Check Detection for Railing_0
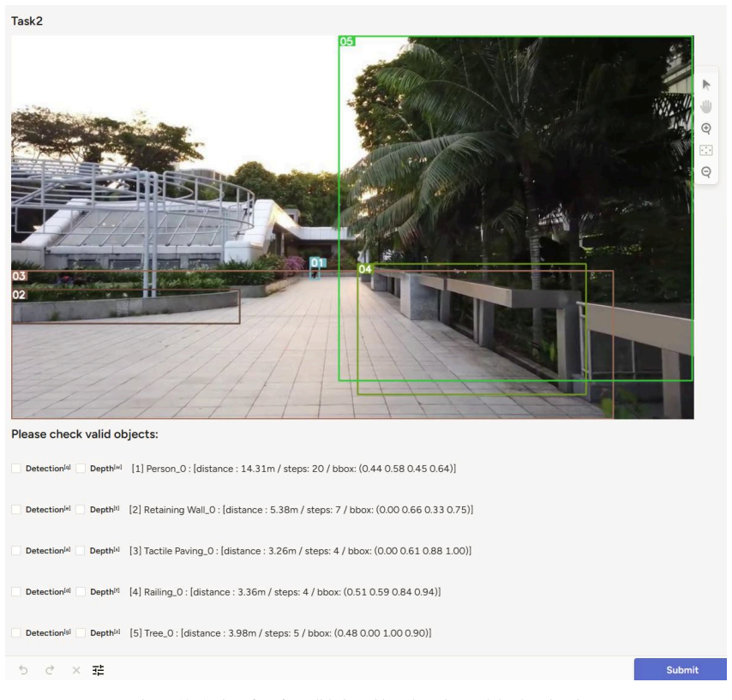The height and width of the screenshot is (700, 732). (16, 591)
